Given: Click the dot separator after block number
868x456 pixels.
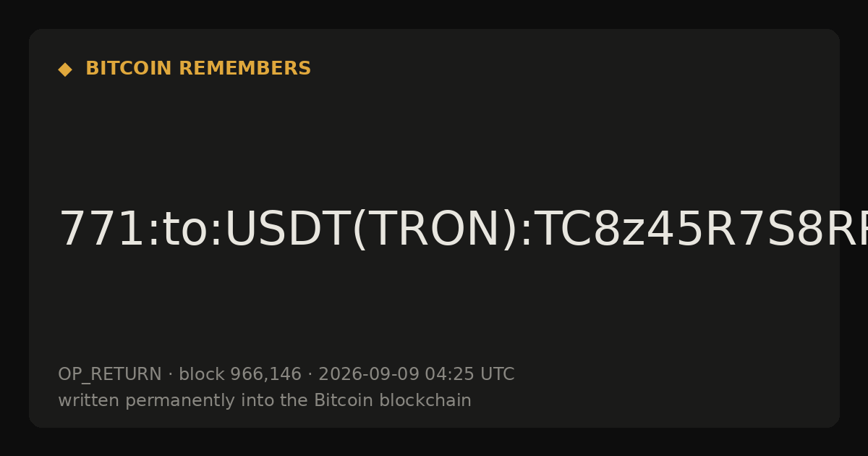Looking at the screenshot, I should point(310,375).
